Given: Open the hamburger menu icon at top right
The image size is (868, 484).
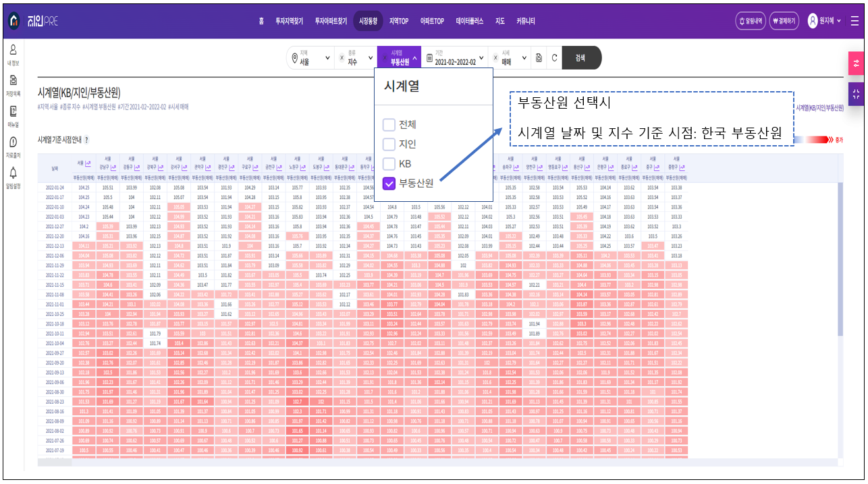Looking at the screenshot, I should 855,20.
